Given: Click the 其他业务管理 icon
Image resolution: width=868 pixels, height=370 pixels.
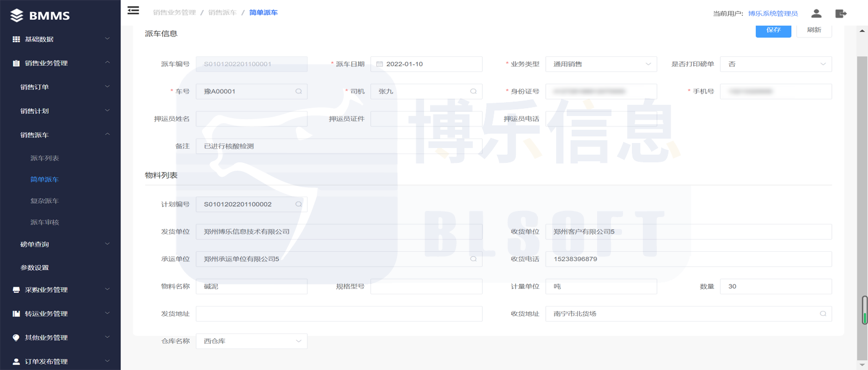Looking at the screenshot, I should pyautogui.click(x=16, y=337).
